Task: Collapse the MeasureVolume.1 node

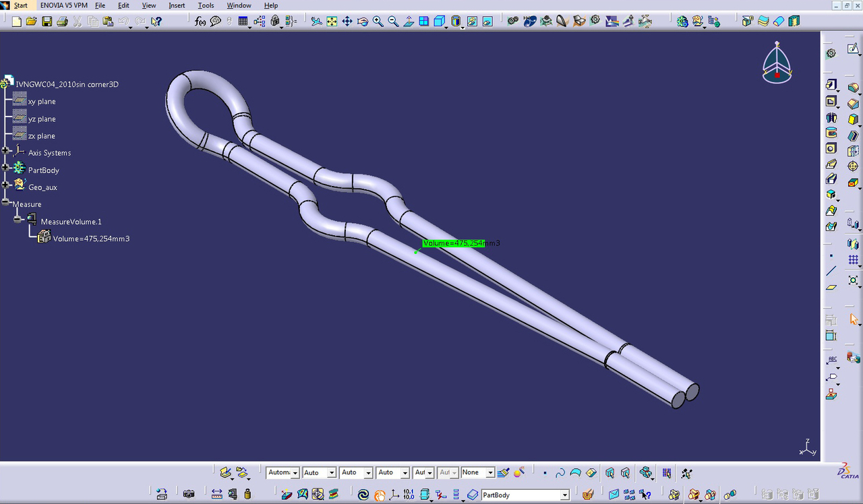Action: 18,219
